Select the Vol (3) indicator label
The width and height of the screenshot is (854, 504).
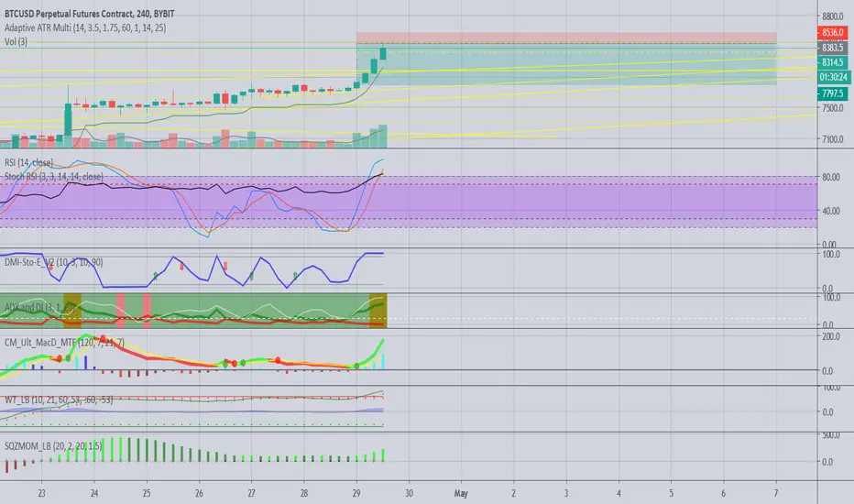click(16, 42)
